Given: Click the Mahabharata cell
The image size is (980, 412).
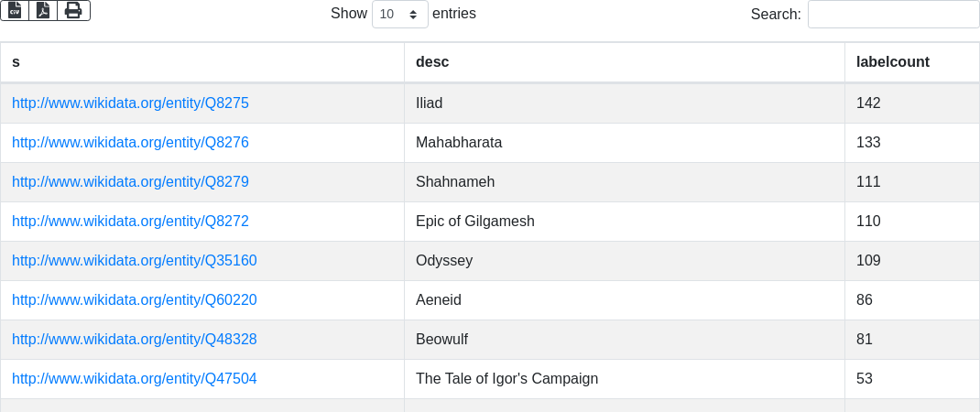Looking at the screenshot, I should (x=459, y=143).
